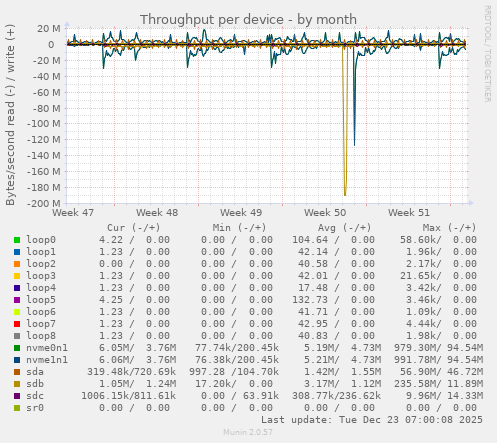
Task: Click the sdb gold legend swatch
Action: click(x=17, y=384)
